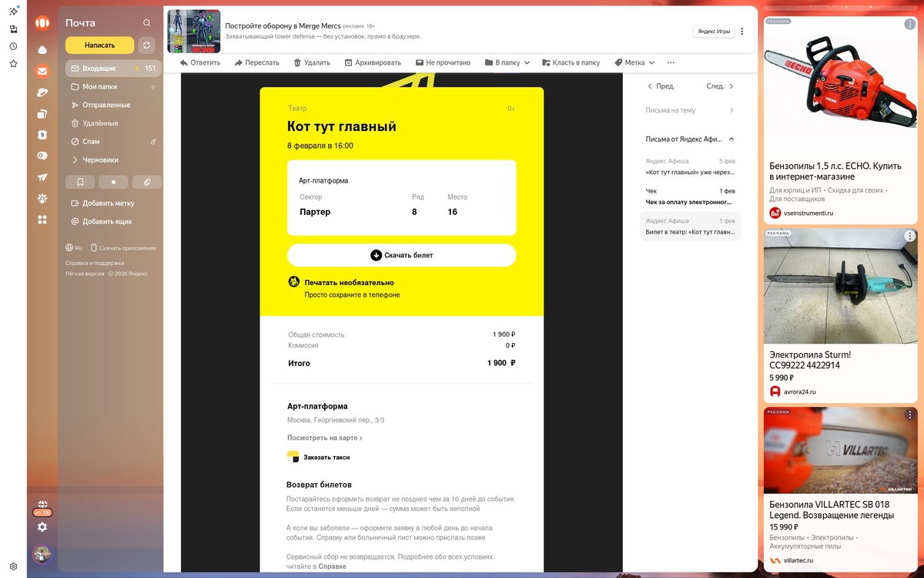The height and width of the screenshot is (578, 924).
Task: Click Переслать forward button
Action: (x=256, y=62)
